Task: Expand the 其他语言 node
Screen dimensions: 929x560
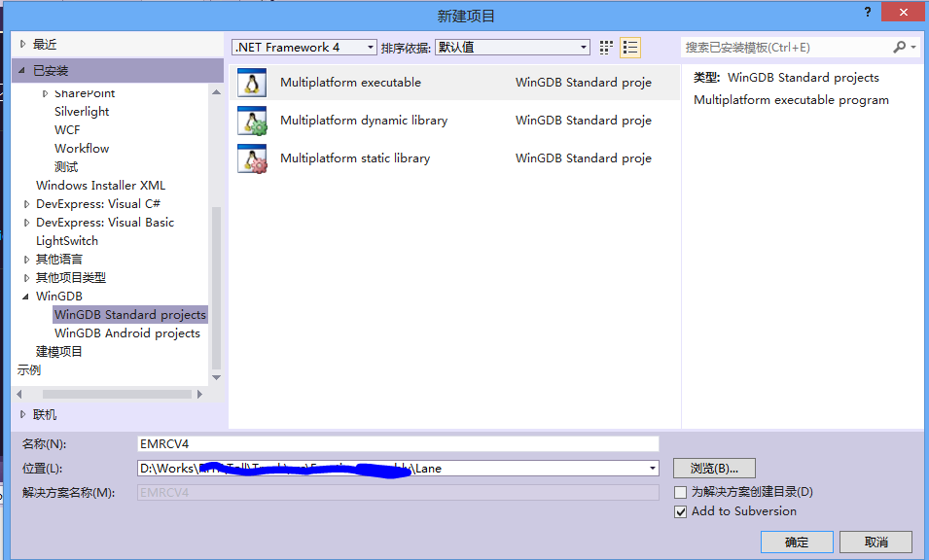Action: [x=26, y=260]
